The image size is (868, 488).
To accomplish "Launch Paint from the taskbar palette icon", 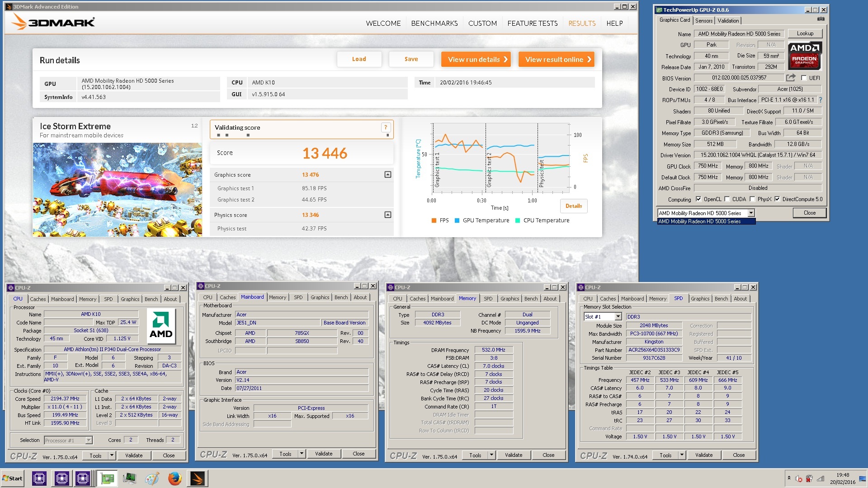I will point(152,478).
